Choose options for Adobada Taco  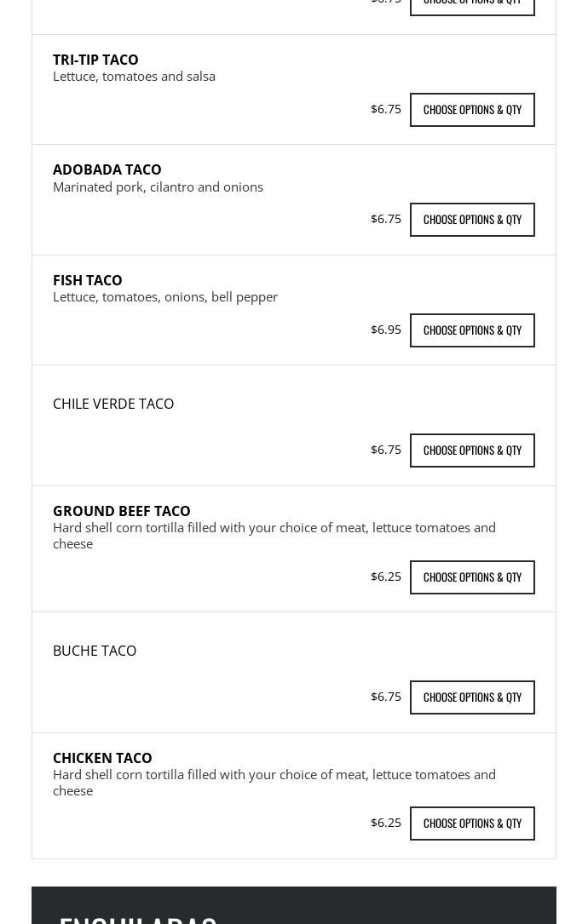[472, 220]
